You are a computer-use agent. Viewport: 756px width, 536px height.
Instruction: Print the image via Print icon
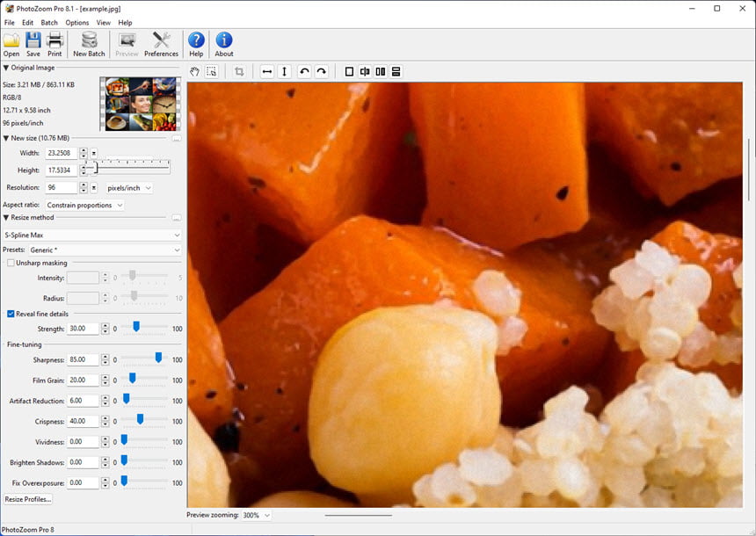pos(55,44)
